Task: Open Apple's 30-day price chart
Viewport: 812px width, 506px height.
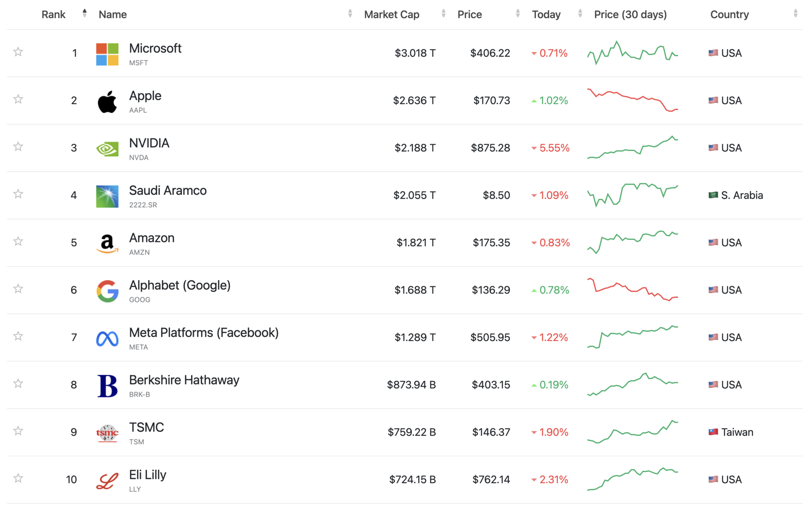Action: tap(632, 100)
